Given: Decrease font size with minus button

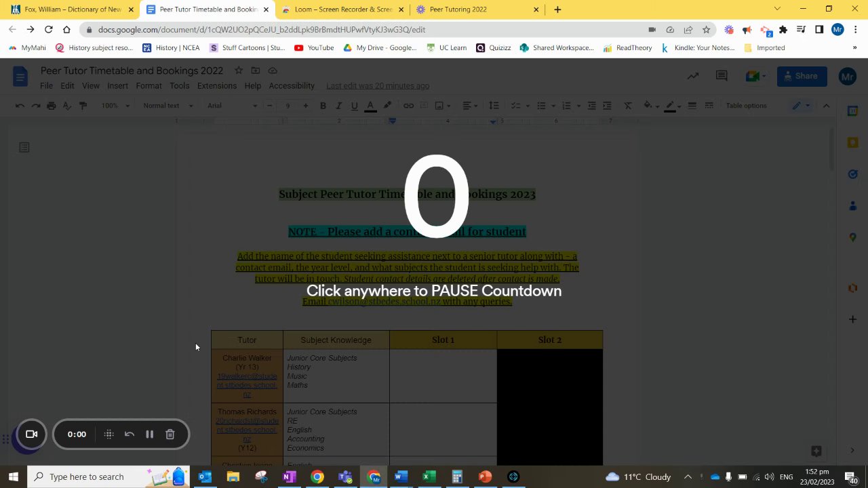Looking at the screenshot, I should pyautogui.click(x=269, y=106).
